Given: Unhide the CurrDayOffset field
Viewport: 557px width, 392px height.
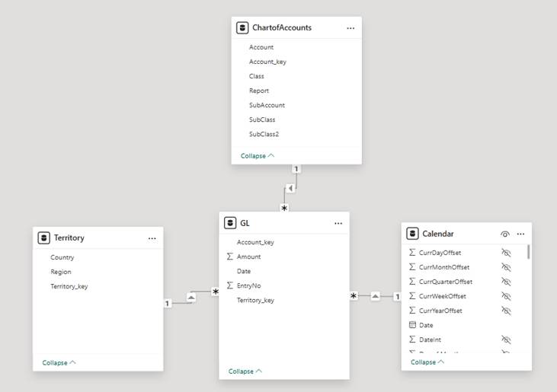Looking at the screenshot, I should (506, 253).
